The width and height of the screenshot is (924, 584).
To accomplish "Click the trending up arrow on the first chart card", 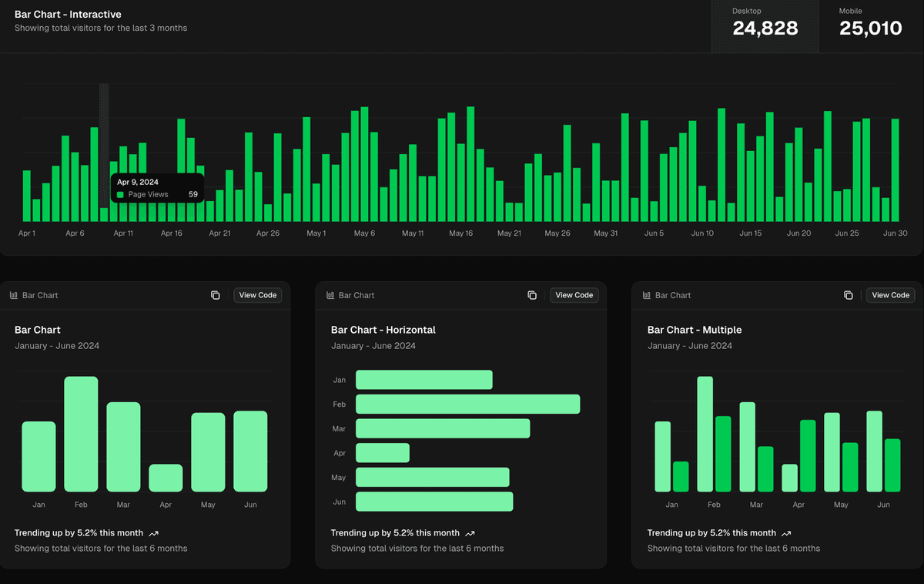I will coord(152,532).
